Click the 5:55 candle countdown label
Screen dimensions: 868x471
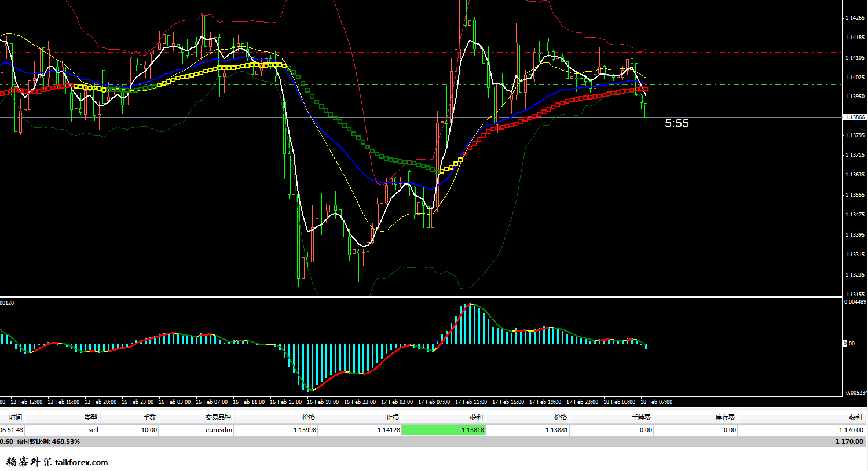tap(676, 123)
